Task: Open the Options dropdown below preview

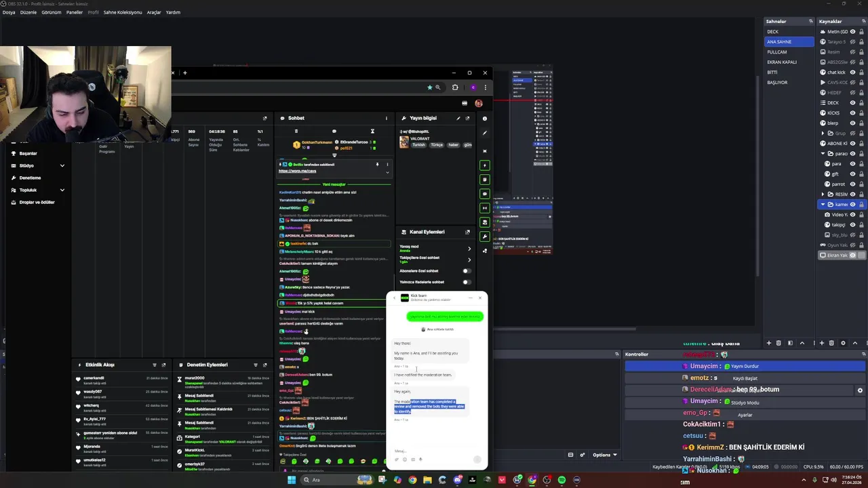Action: point(604,455)
